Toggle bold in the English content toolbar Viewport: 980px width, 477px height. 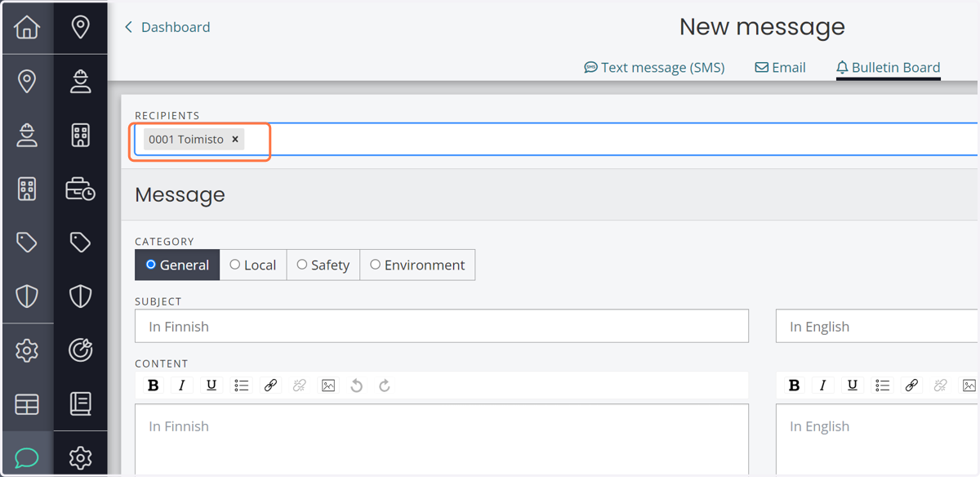pyautogui.click(x=794, y=386)
